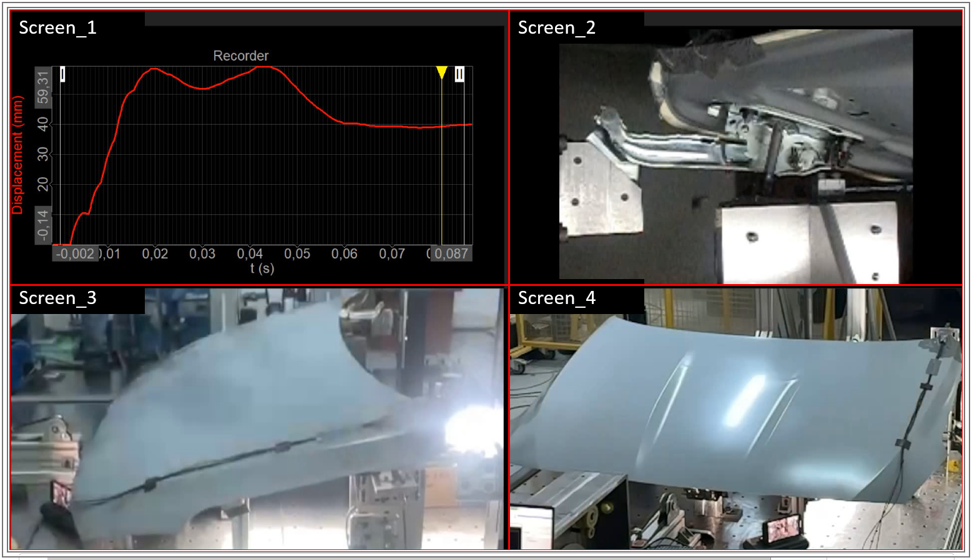Click the -0,002 start time value box
The width and height of the screenshot is (972, 560).
click(x=75, y=253)
